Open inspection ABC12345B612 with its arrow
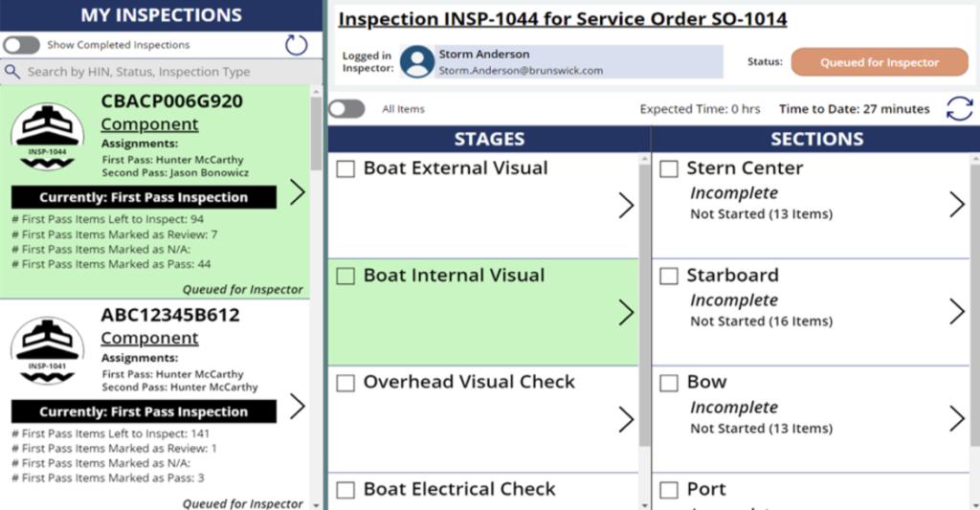This screenshot has height=510, width=980. [298, 407]
